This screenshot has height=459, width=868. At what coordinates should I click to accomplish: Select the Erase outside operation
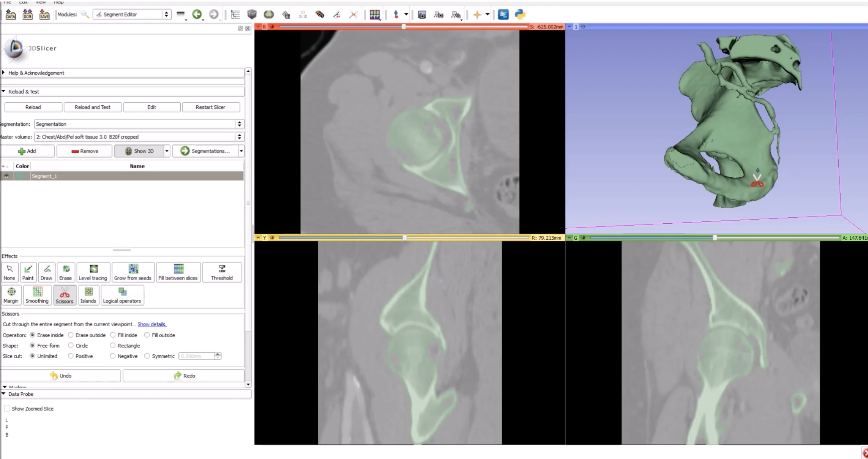(x=71, y=335)
